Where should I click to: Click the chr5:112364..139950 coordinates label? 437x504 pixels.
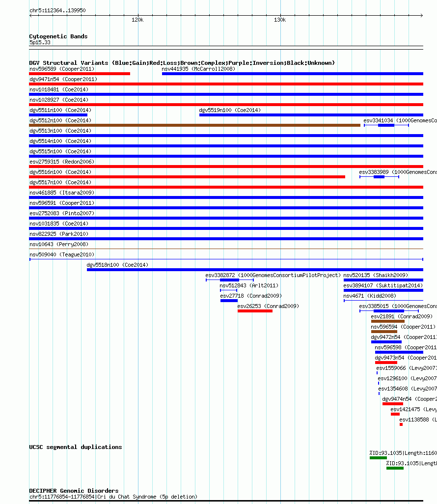click(x=57, y=10)
